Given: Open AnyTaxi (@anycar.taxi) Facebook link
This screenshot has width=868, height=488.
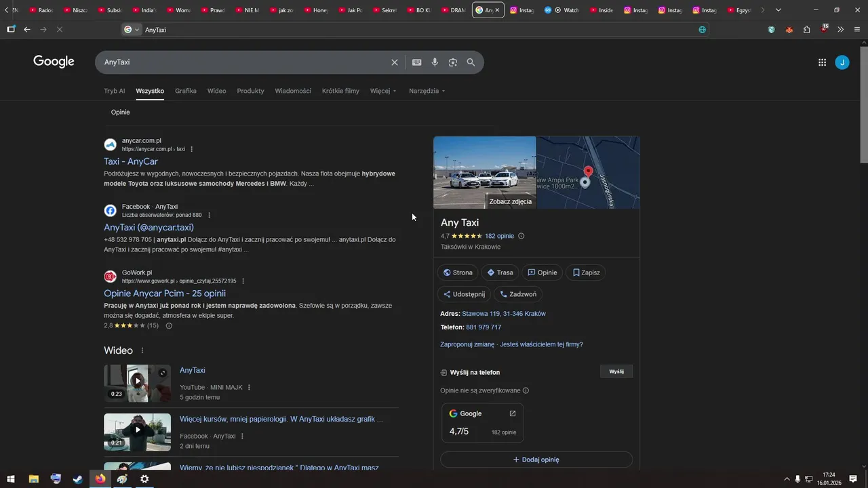Looking at the screenshot, I should point(149,228).
